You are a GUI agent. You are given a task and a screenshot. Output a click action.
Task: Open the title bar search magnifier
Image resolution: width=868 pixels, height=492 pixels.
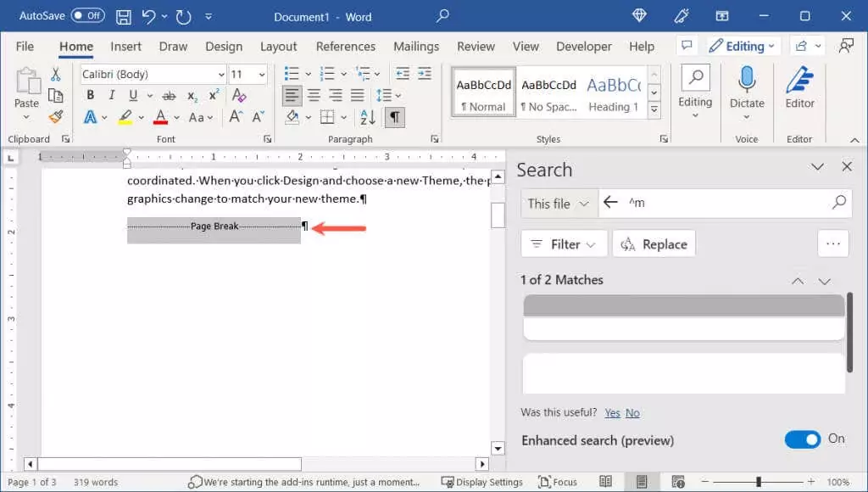[442, 16]
